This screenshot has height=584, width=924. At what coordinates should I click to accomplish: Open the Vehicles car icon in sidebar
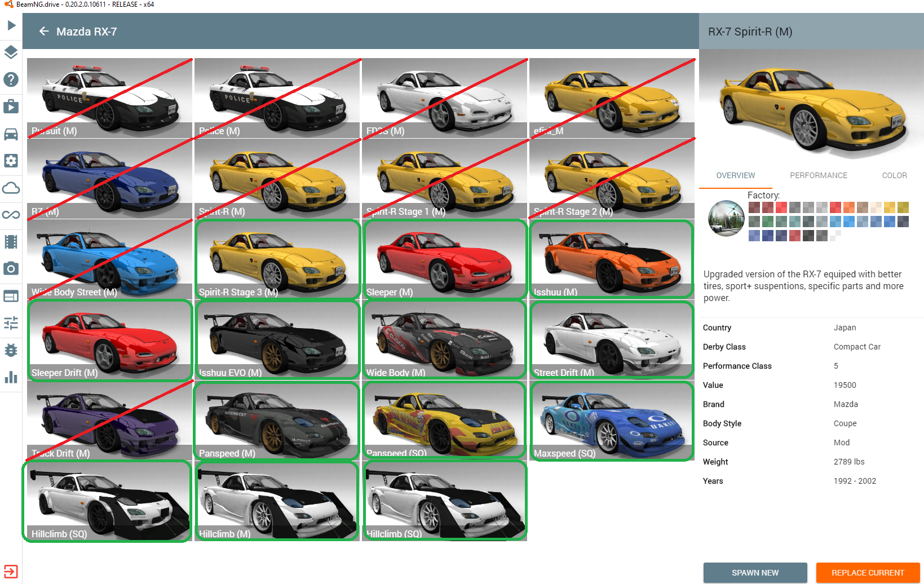pyautogui.click(x=11, y=134)
